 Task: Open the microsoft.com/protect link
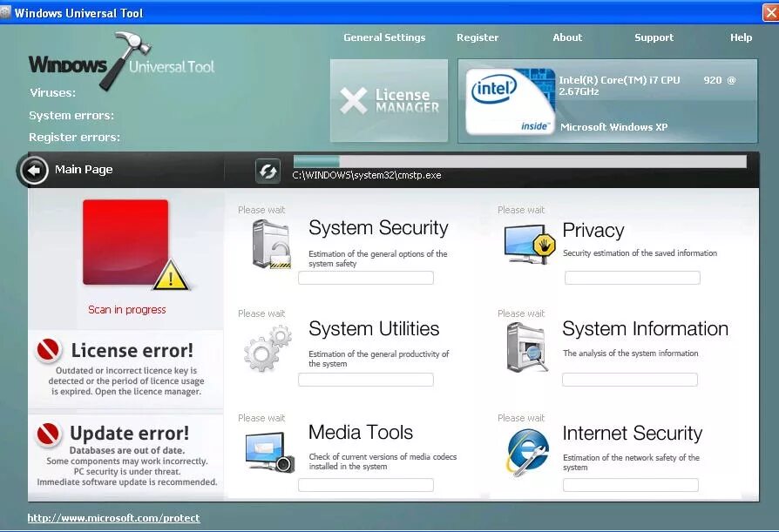pos(113,517)
